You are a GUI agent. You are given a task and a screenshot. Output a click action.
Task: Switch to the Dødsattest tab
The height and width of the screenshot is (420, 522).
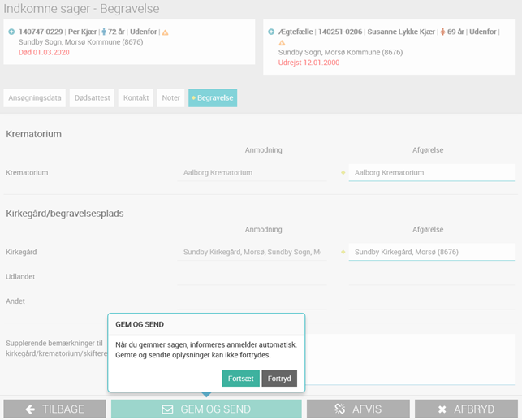coord(93,98)
